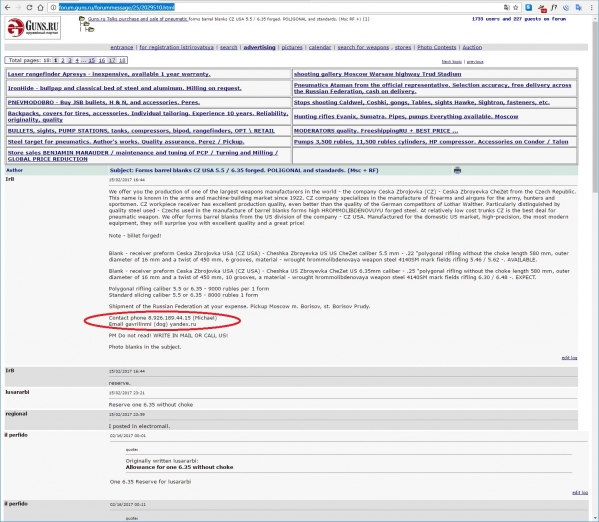
Task: Click author name 'regional'
Action: click(x=16, y=413)
